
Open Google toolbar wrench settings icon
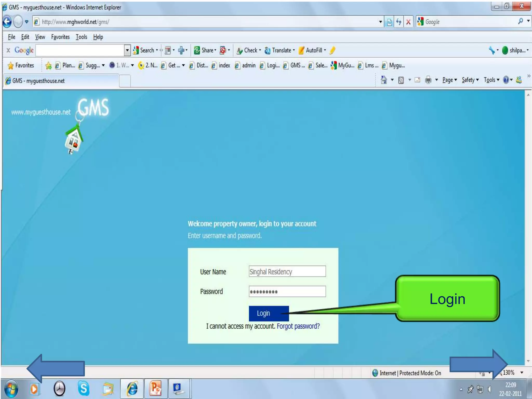(x=491, y=50)
